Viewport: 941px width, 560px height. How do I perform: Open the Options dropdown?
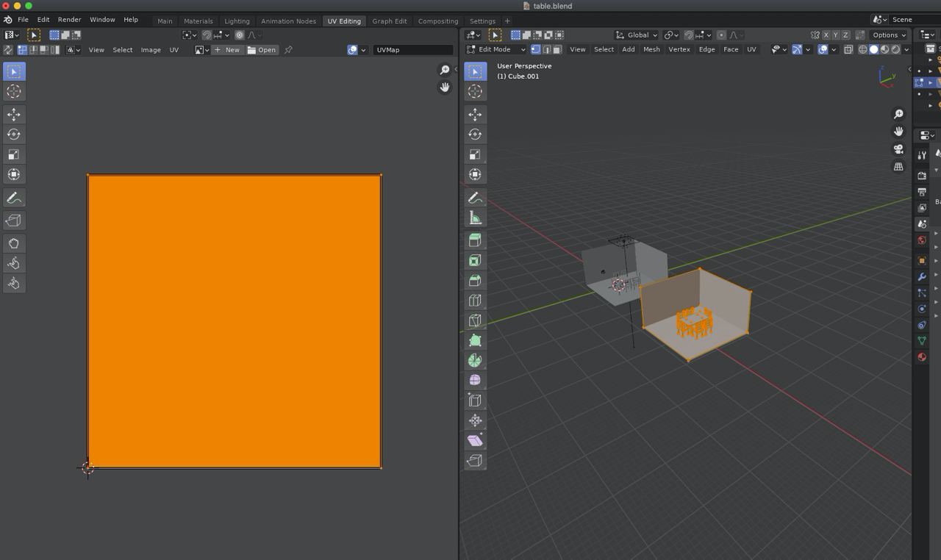(888, 35)
